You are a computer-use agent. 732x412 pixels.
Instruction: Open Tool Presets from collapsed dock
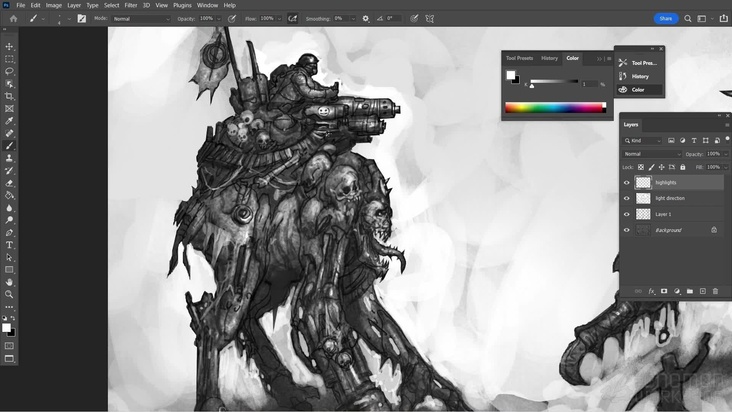pyautogui.click(x=640, y=63)
